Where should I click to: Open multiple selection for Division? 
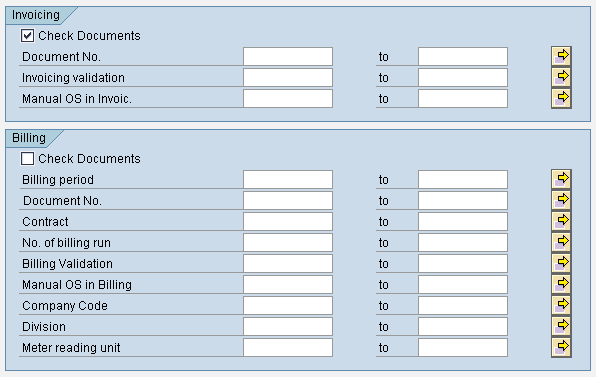pyautogui.click(x=561, y=326)
